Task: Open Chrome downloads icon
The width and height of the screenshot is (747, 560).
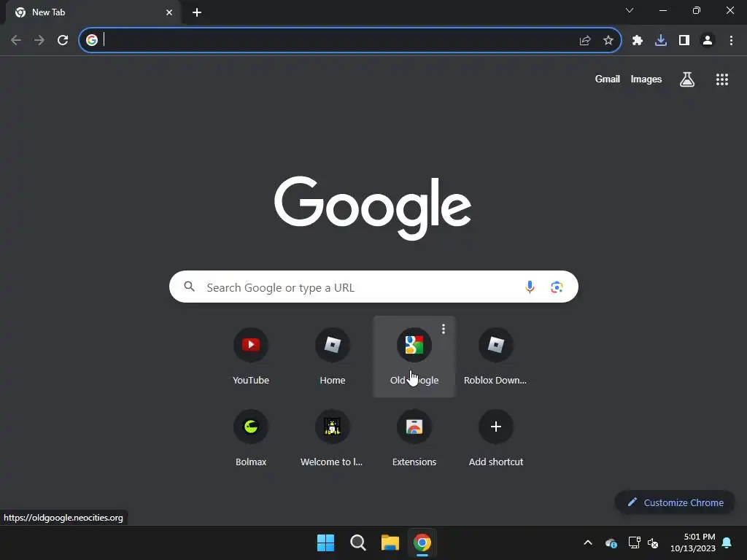Action: (661, 40)
